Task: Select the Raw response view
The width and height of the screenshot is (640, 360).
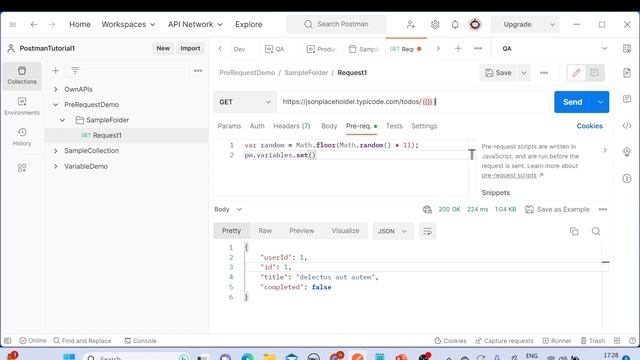Action: tap(265, 231)
